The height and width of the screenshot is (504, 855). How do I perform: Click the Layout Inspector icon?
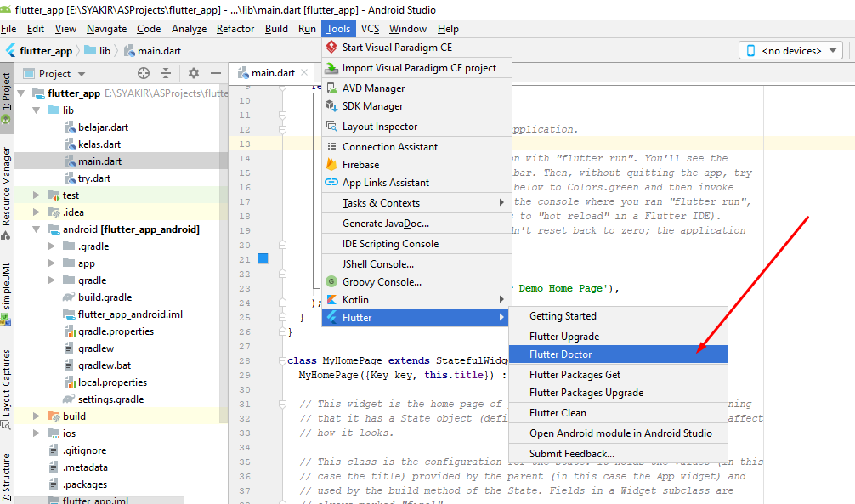pyautogui.click(x=331, y=127)
